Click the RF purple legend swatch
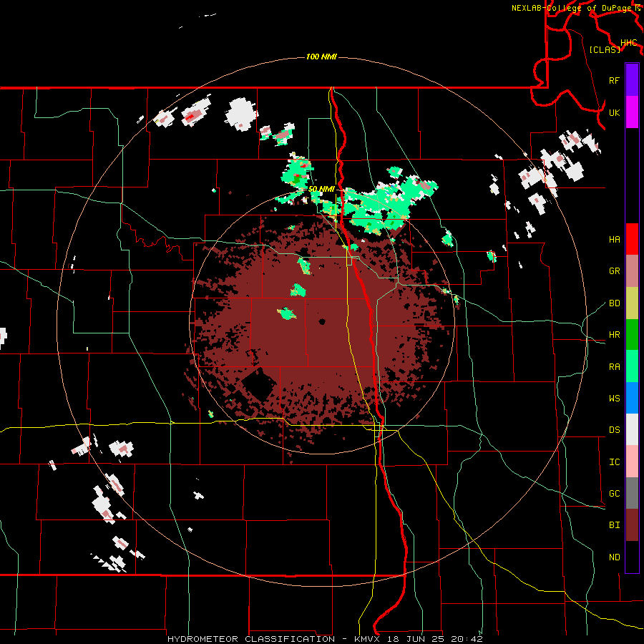 pyautogui.click(x=632, y=80)
